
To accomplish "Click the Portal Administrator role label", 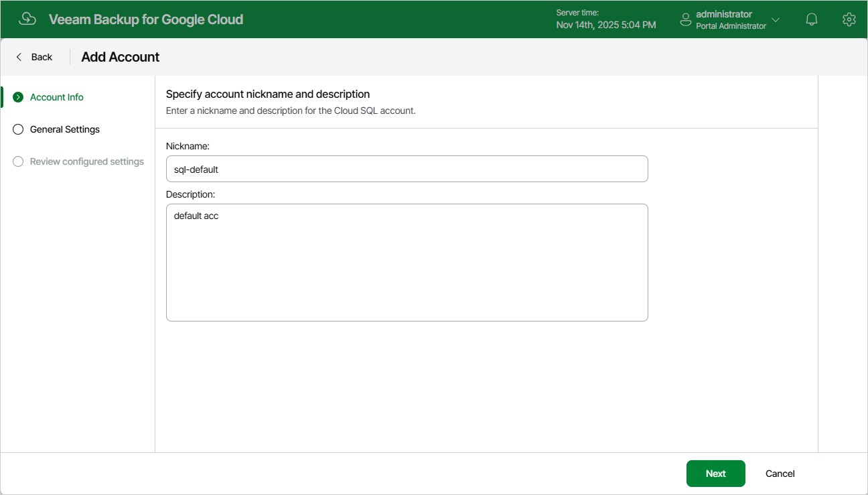I will (x=731, y=26).
